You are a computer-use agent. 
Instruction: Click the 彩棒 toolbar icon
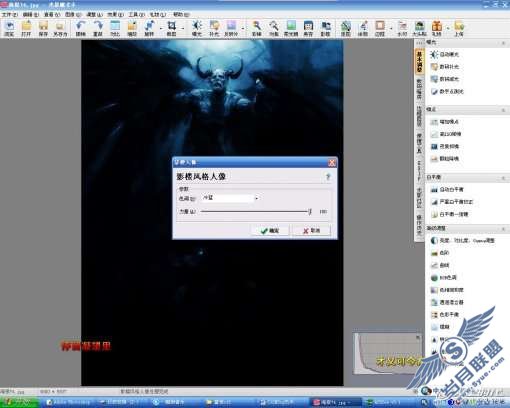pos(256,28)
